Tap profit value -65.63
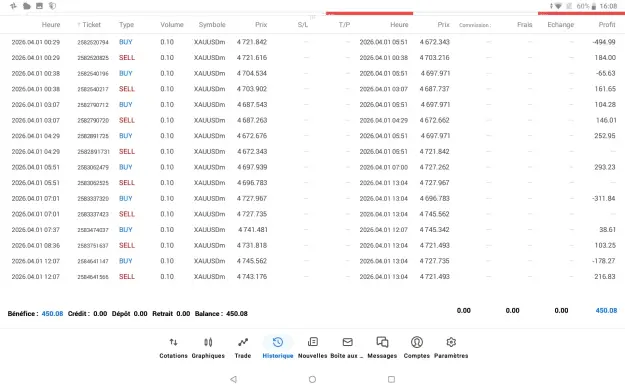This screenshot has height=391, width=625. pos(605,73)
